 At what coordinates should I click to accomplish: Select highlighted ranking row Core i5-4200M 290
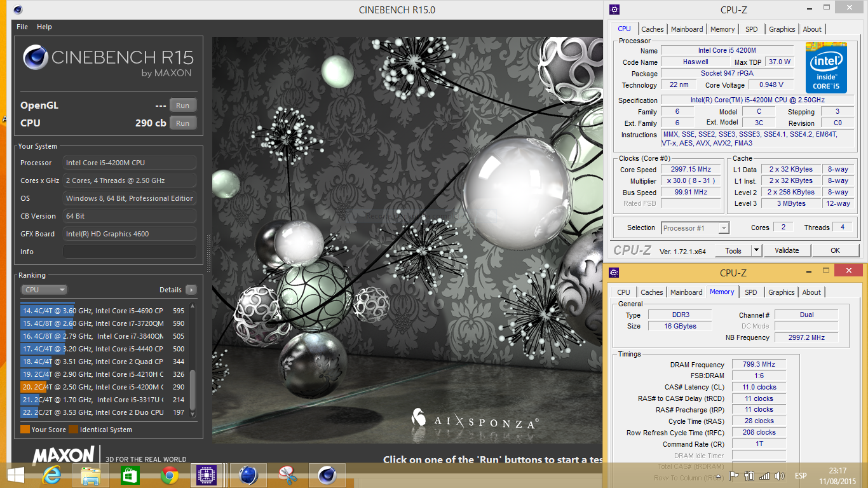(x=104, y=387)
